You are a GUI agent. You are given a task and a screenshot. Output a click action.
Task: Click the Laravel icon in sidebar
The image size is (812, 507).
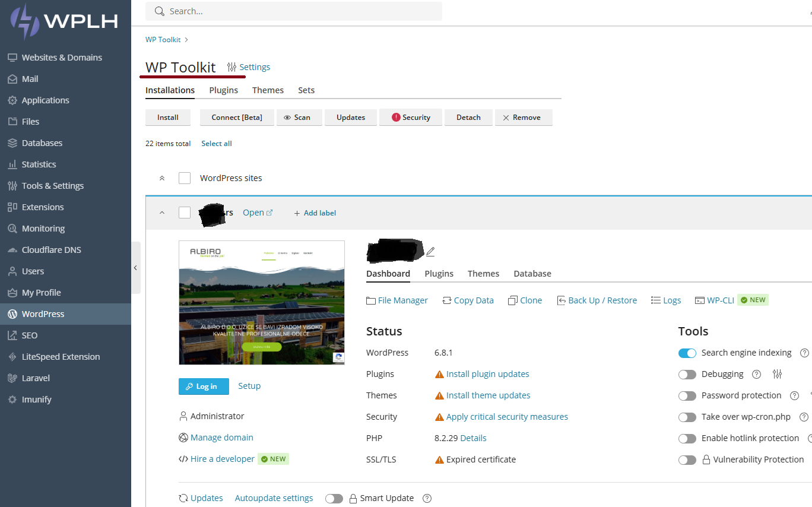tap(12, 378)
